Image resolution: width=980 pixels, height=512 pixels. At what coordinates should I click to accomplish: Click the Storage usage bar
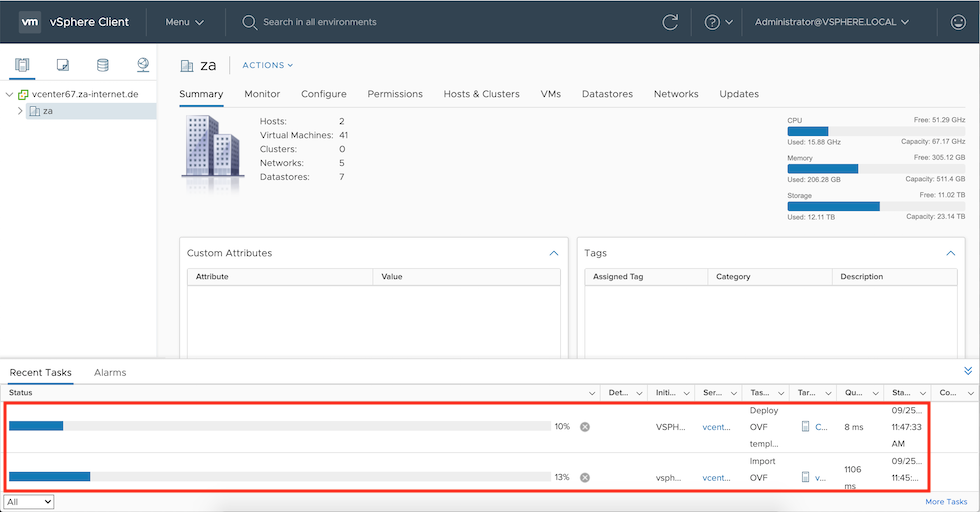click(876, 206)
